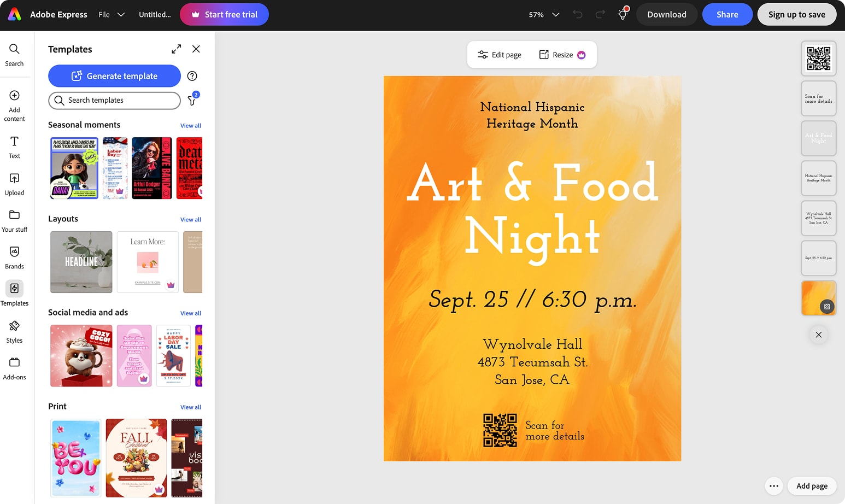Close the Templates panel
845x504 pixels.
[x=196, y=49]
